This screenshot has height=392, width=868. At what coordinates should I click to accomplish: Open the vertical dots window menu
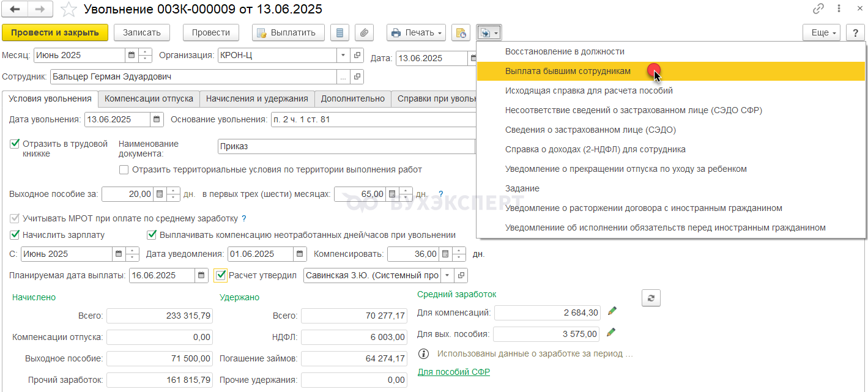840,9
